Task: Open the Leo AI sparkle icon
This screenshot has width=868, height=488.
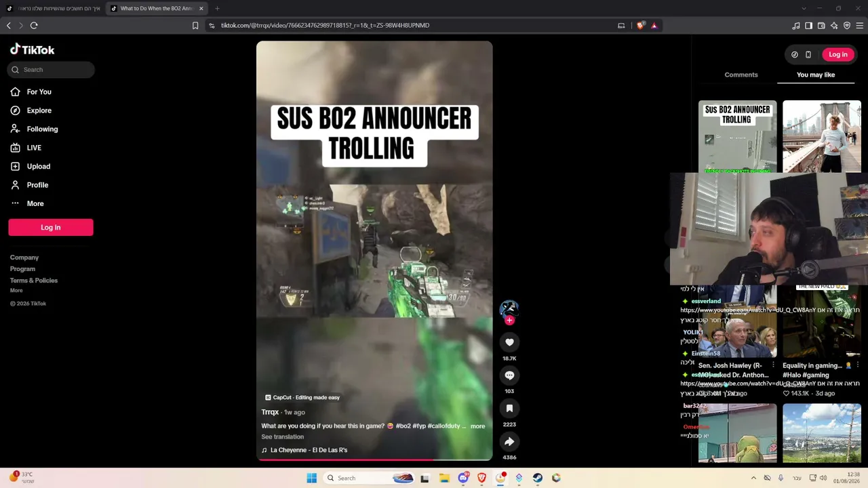Action: 834,26
